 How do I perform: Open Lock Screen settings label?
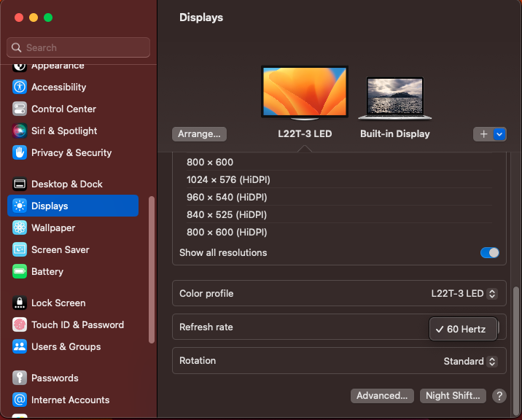(x=58, y=303)
